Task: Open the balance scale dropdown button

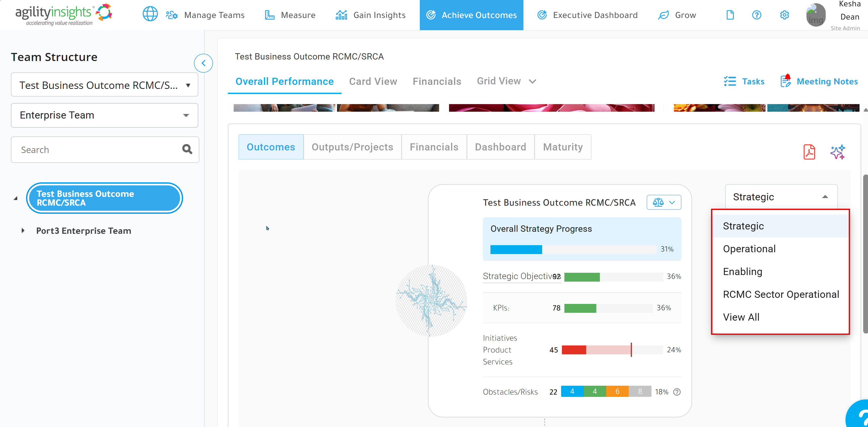Action: 663,202
